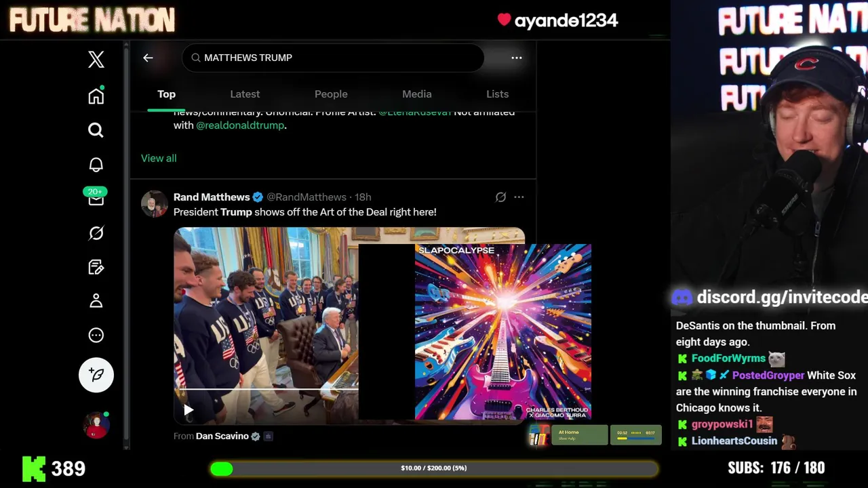868x488 pixels.
Task: Play the Oval Office video
Action: coord(189,409)
